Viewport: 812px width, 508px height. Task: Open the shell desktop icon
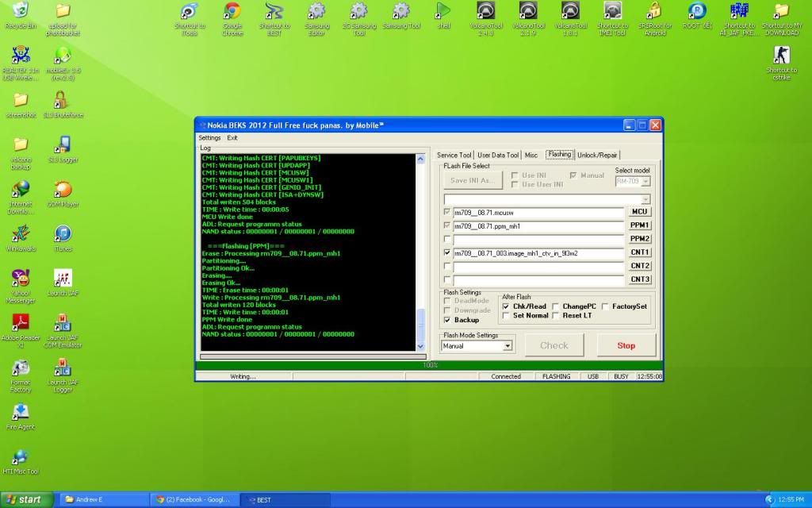pyautogui.click(x=442, y=12)
